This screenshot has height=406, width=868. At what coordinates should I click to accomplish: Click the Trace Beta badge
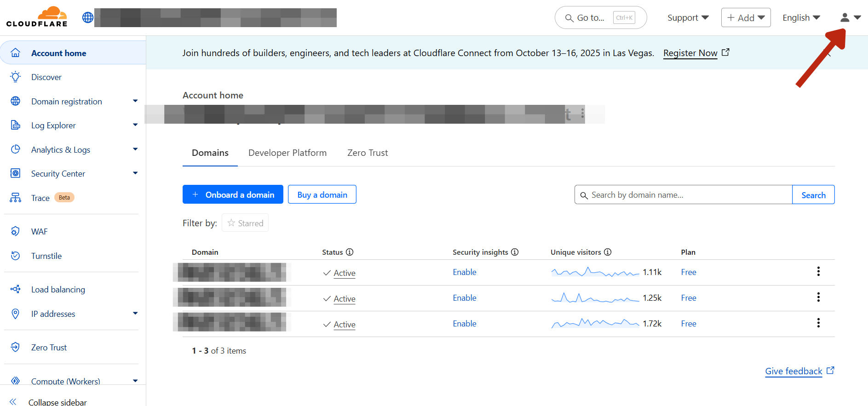[x=64, y=197]
